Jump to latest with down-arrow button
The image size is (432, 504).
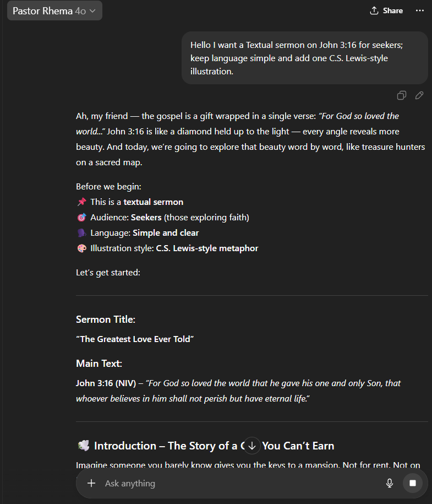(252, 445)
